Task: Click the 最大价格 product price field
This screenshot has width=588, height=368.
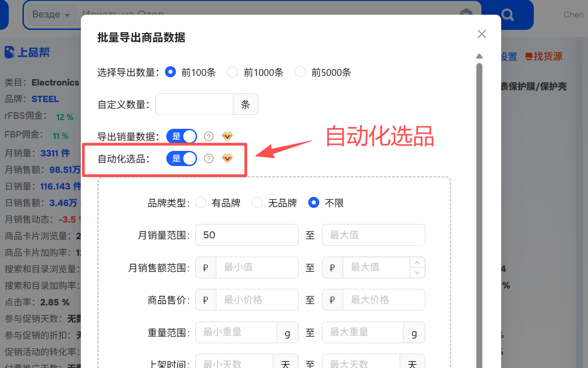Action: 384,299
